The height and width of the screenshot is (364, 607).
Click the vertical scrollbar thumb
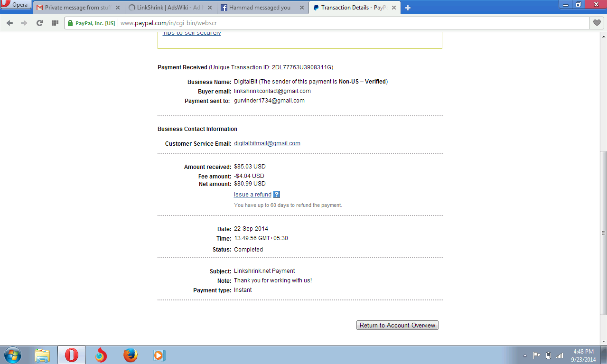(x=603, y=233)
